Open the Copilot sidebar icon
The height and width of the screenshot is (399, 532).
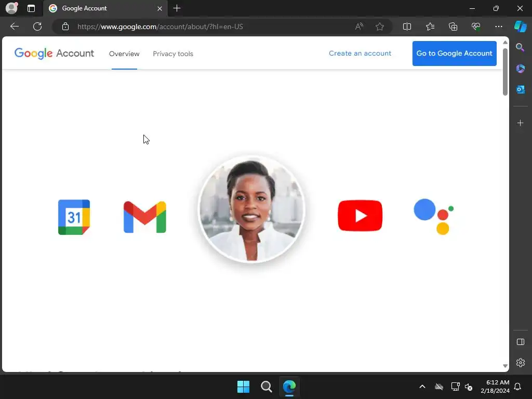click(x=520, y=26)
